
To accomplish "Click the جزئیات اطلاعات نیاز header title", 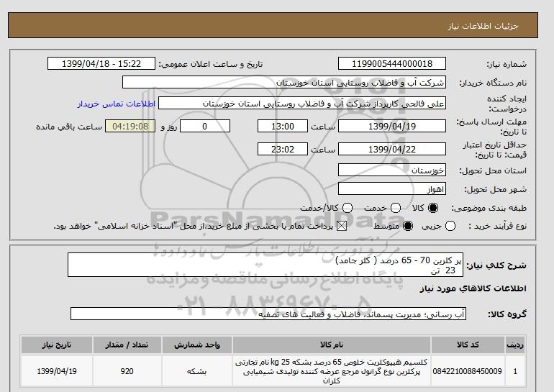I will click(483, 27).
